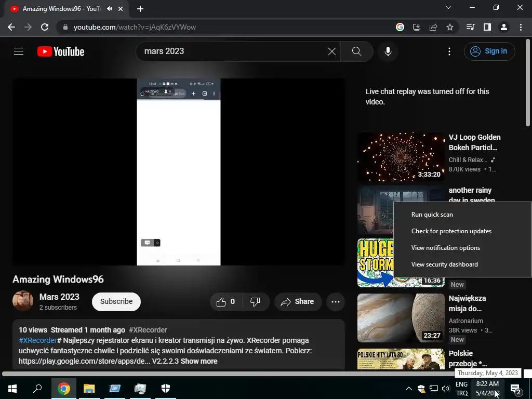This screenshot has width=532, height=399.
Task: Open Największa misja do video thumbnail
Action: 401,318
